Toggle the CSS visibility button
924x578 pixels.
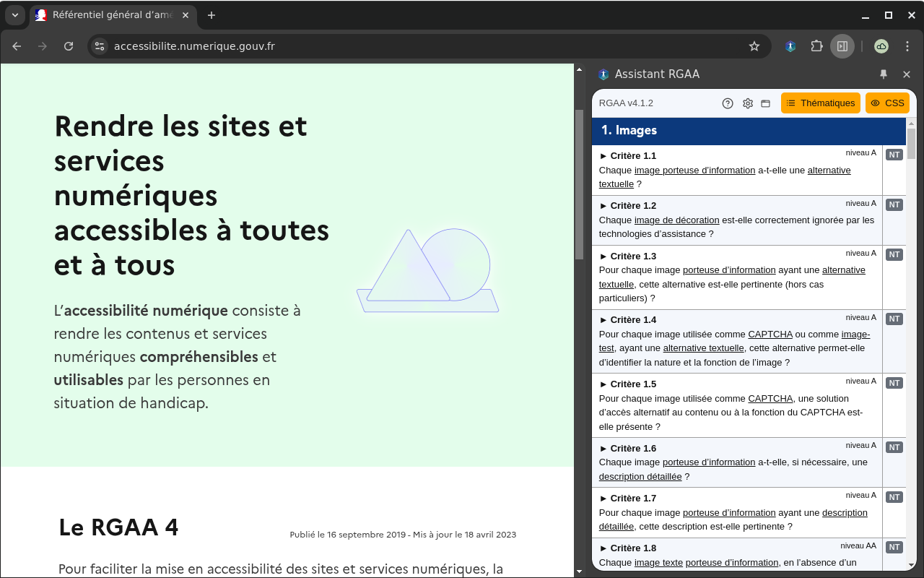click(x=887, y=103)
